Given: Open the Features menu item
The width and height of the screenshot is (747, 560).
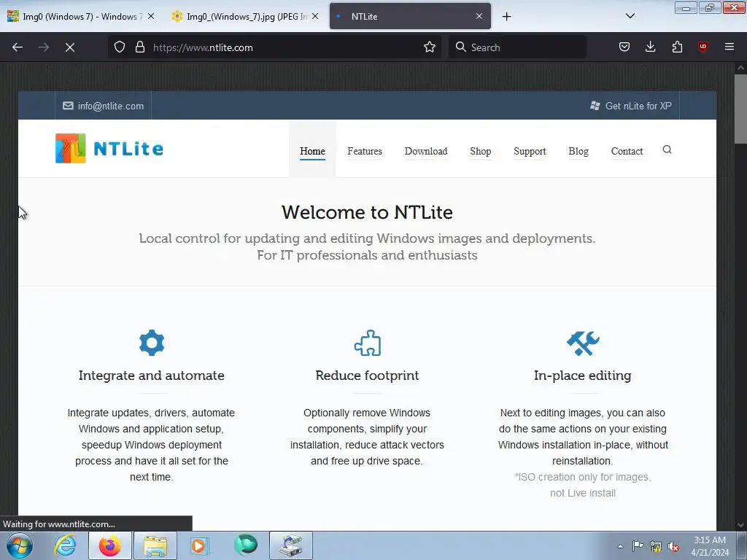Looking at the screenshot, I should click(365, 151).
